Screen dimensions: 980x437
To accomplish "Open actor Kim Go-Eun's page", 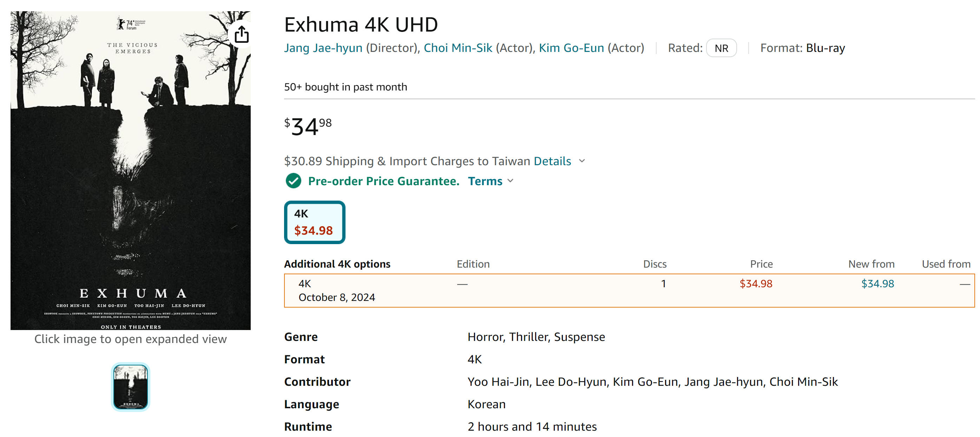I will coord(571,48).
